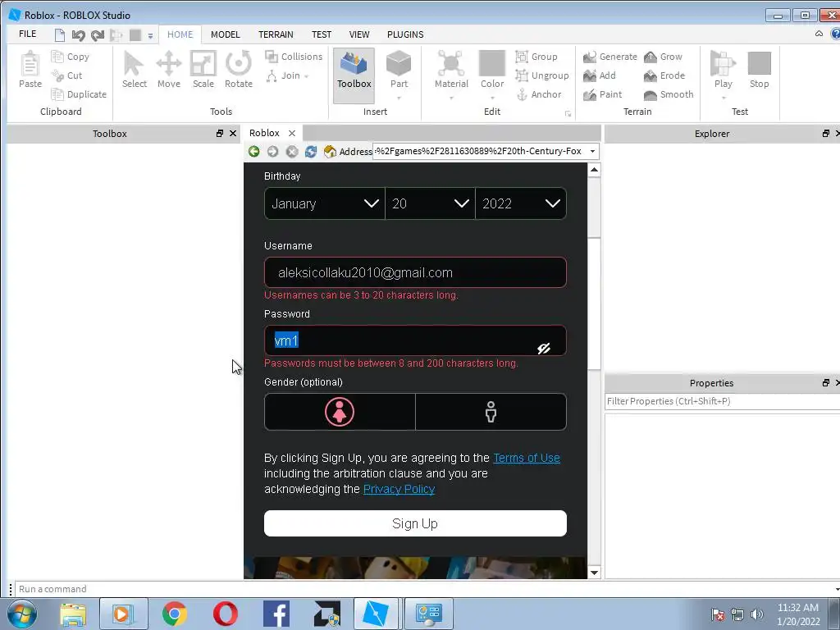The width and height of the screenshot is (840, 630).
Task: Toggle password visibility eye icon
Action: (x=544, y=348)
